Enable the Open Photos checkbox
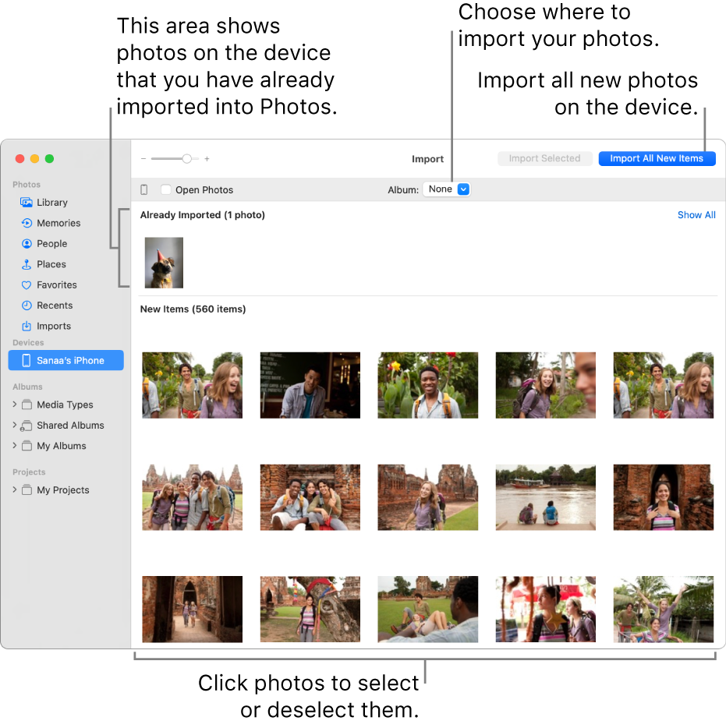The width and height of the screenshot is (726, 728). pyautogui.click(x=167, y=189)
